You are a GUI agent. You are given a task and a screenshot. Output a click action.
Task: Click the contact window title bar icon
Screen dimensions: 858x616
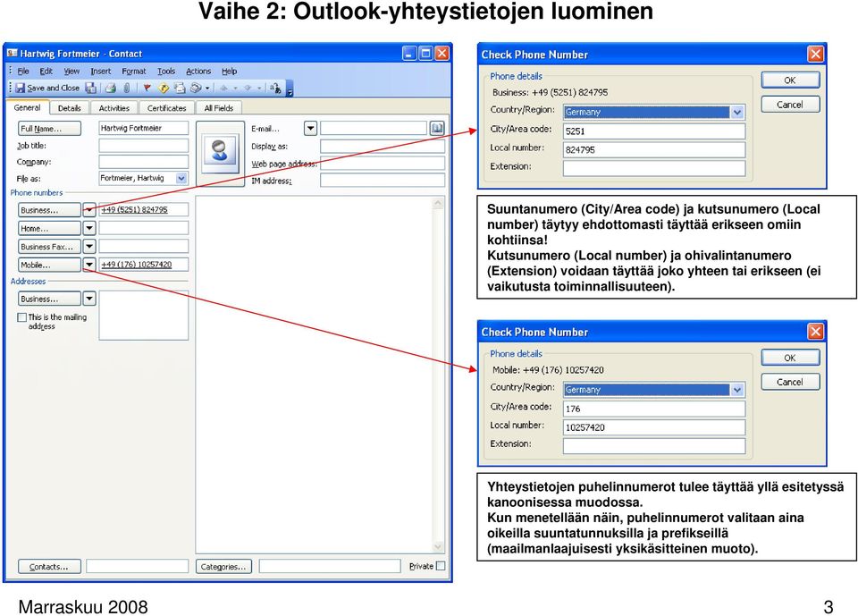[x=12, y=53]
